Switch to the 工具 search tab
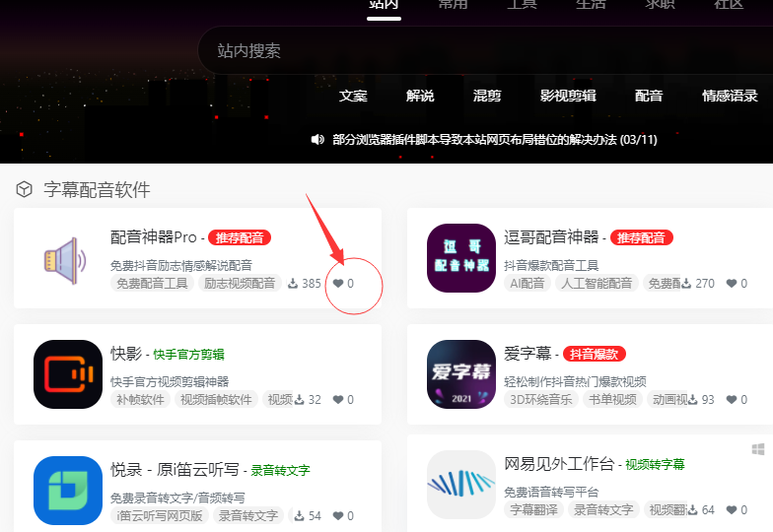The width and height of the screenshot is (773, 532). coord(522,4)
